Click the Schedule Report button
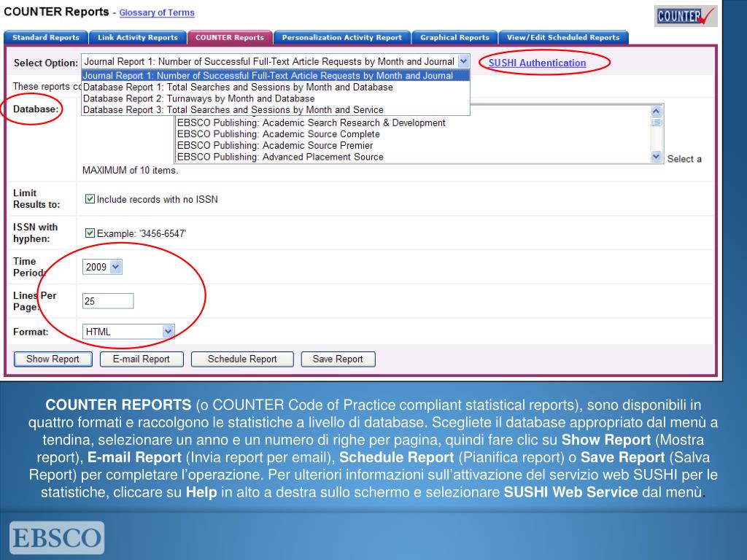 click(x=242, y=359)
